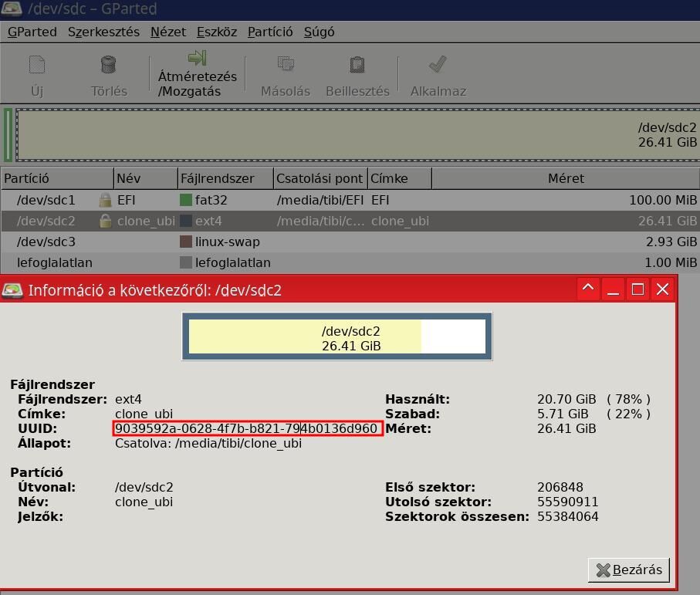This screenshot has width=700, height=595.
Task: Click the '/media/tibi/EFI' mount point cell
Action: click(320, 200)
